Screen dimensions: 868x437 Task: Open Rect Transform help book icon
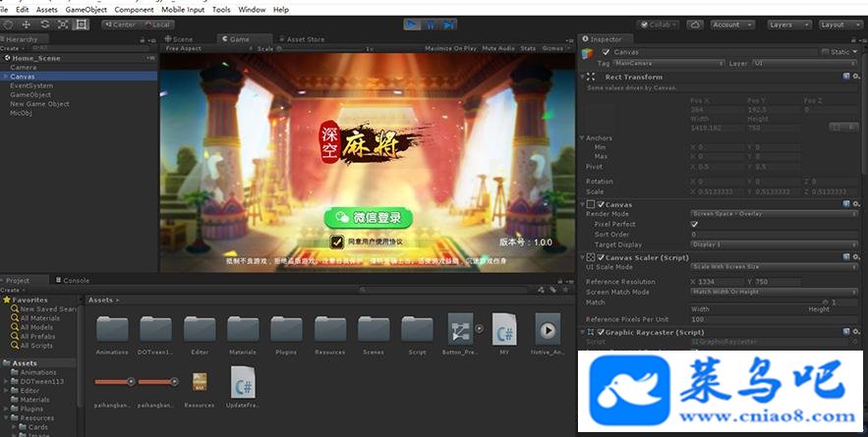(x=846, y=77)
